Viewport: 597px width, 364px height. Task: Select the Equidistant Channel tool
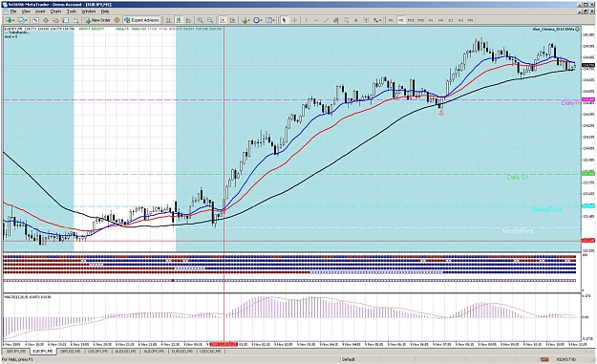[x=336, y=20]
